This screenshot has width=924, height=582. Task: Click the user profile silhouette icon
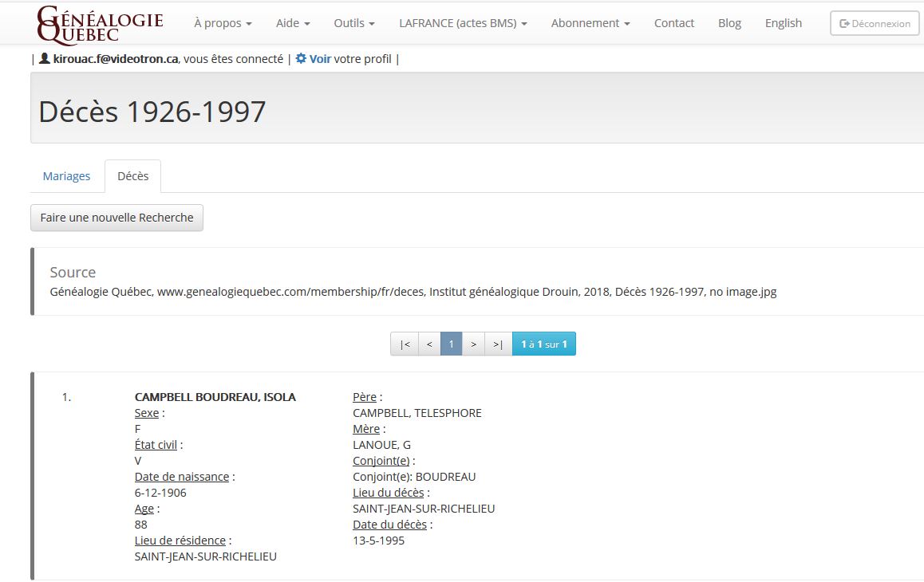[x=44, y=58]
